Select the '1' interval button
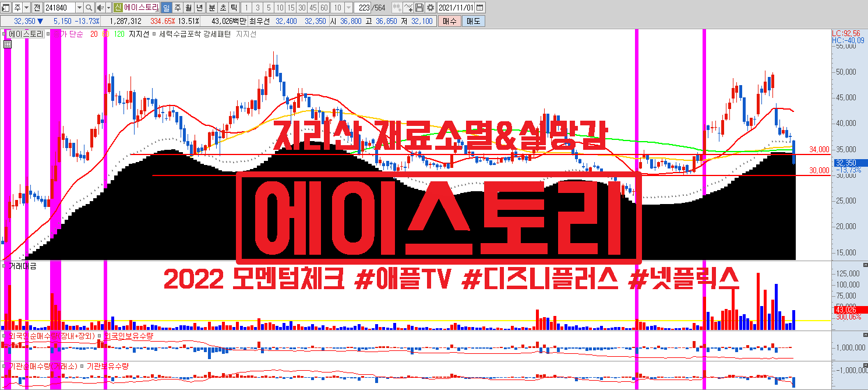Screen dimensions: 868x390 [246, 8]
